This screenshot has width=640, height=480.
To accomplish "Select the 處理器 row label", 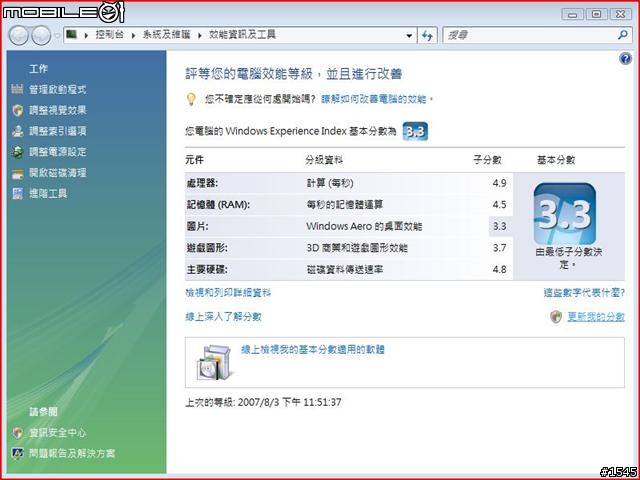I will [202, 183].
